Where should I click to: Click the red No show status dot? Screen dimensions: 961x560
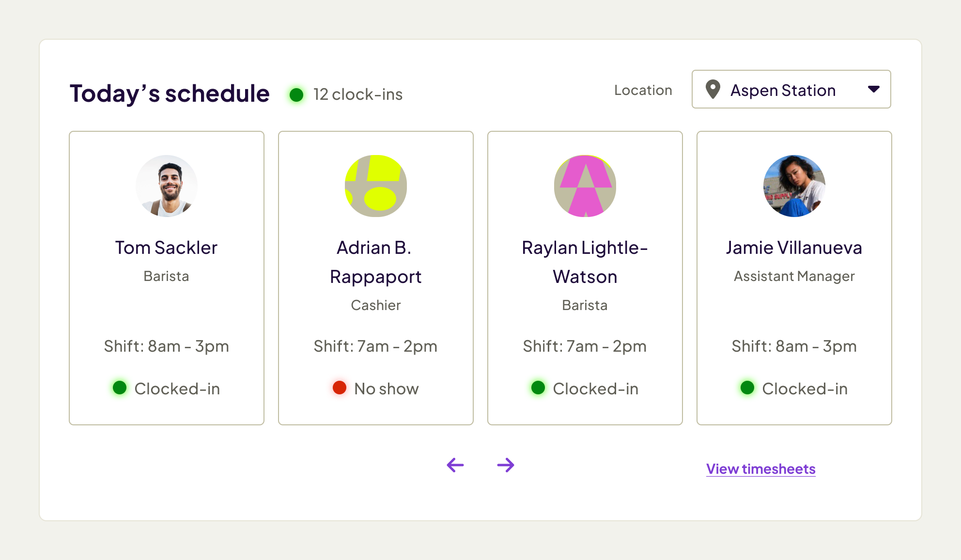(340, 388)
